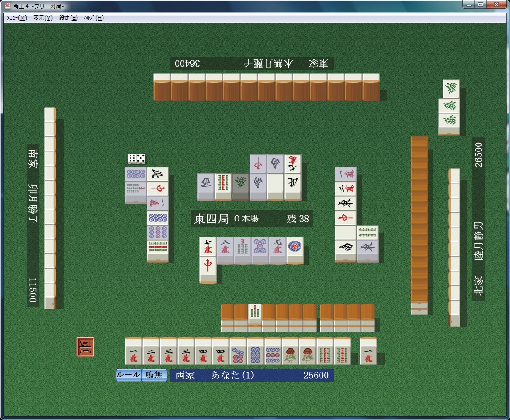Open the 表示(V) view menu
The width and height of the screenshot is (510, 420).
[43, 18]
